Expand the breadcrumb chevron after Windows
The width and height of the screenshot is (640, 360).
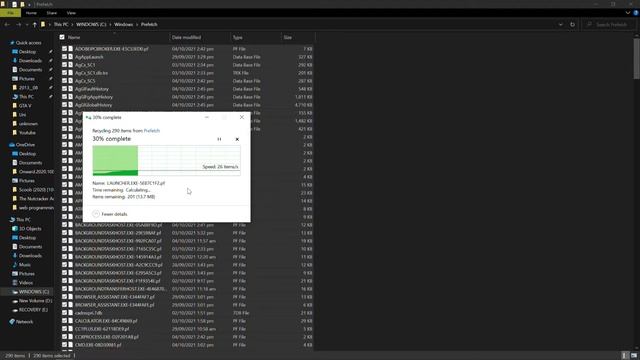137,24
